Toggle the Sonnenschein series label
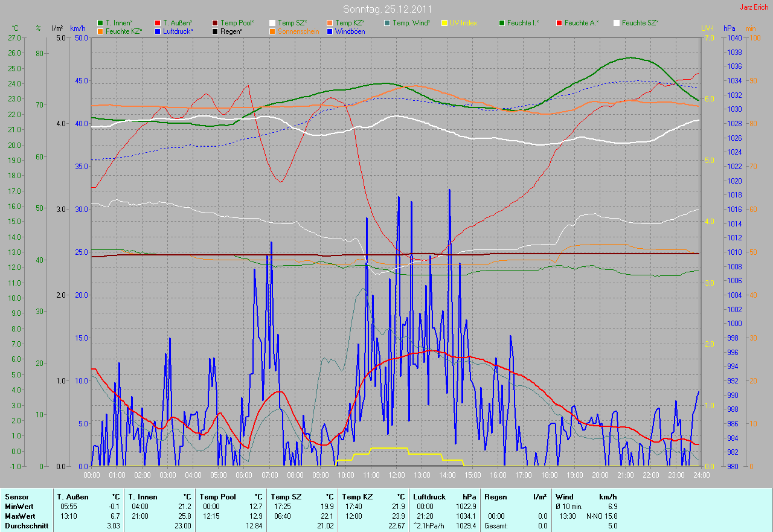This screenshot has height=532, width=773. click(298, 31)
